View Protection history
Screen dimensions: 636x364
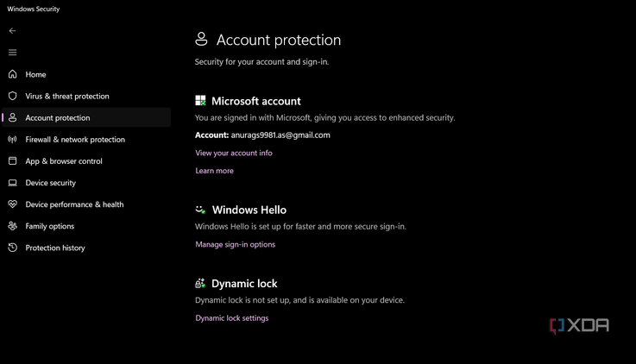[86, 248]
